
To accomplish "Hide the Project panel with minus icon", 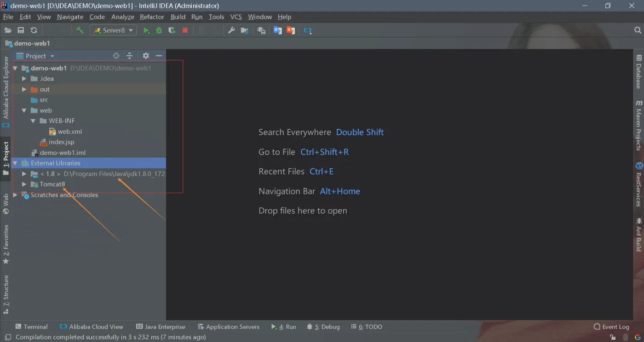I will click(x=159, y=56).
